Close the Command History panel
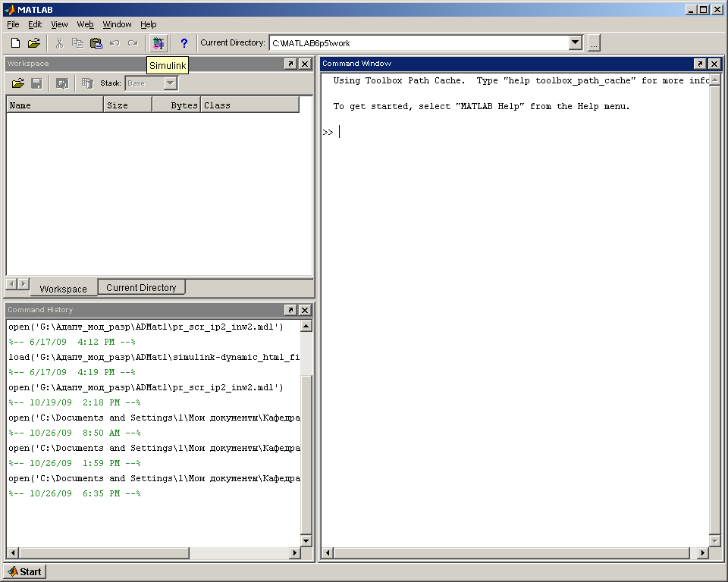Viewport: 728px width, 582px height. click(305, 310)
